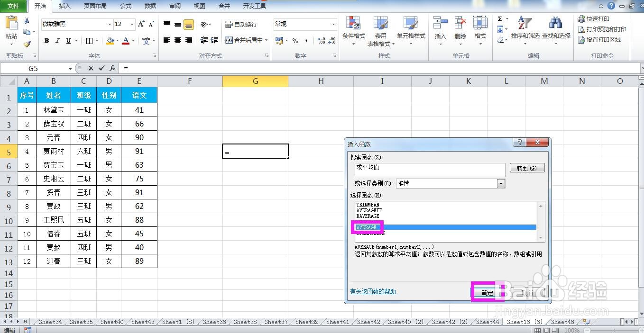Click 快速打印 quick print
644x333 pixels.
pyautogui.click(x=594, y=19)
